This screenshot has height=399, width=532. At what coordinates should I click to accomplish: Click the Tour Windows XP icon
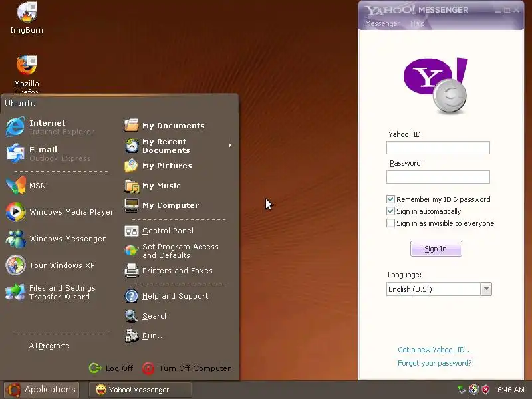pos(15,265)
